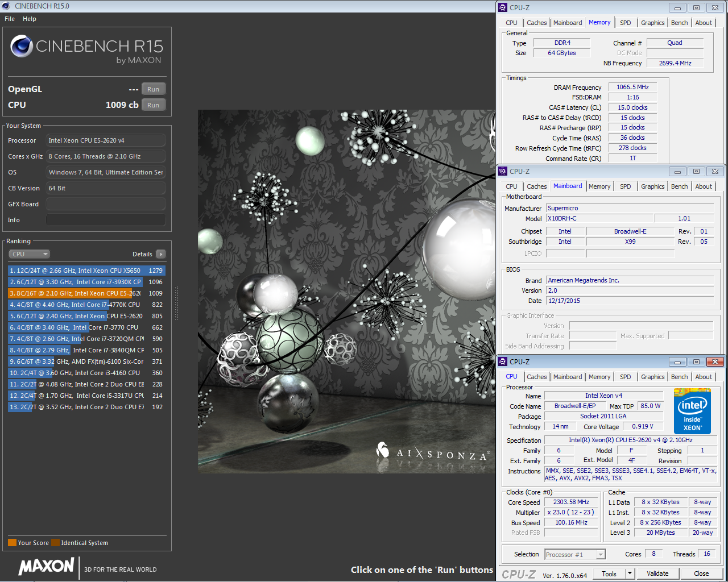This screenshot has width=728, height=582.
Task: Open Graphics tab in middle CPU-Z window
Action: pos(652,186)
